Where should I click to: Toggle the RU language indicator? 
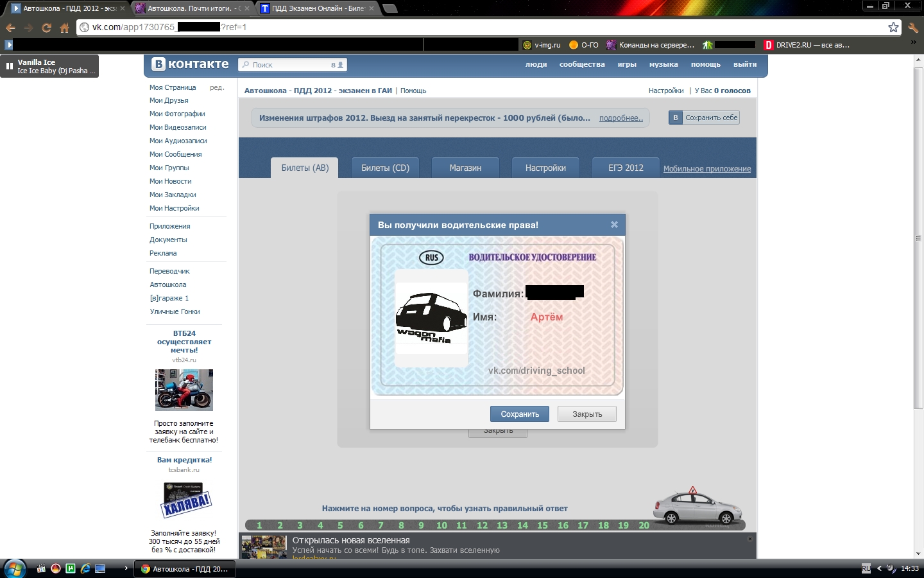point(866,568)
